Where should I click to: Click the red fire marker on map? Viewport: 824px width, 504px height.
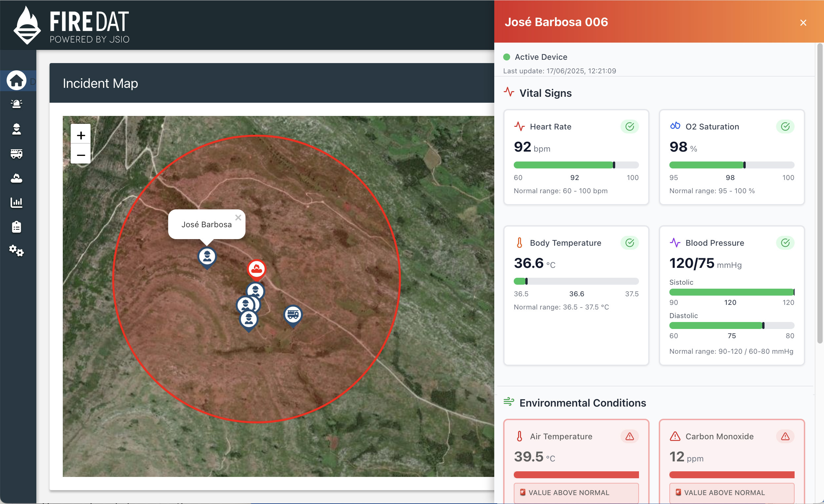pos(256,269)
